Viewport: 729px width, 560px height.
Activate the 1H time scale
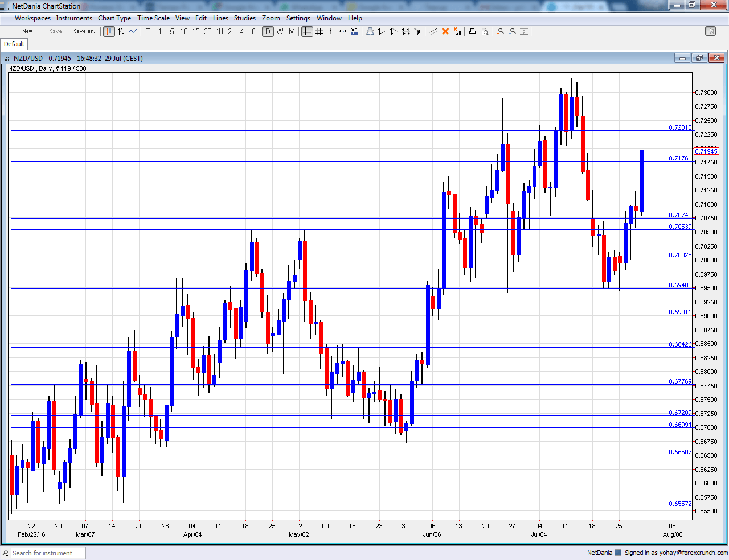tap(219, 31)
